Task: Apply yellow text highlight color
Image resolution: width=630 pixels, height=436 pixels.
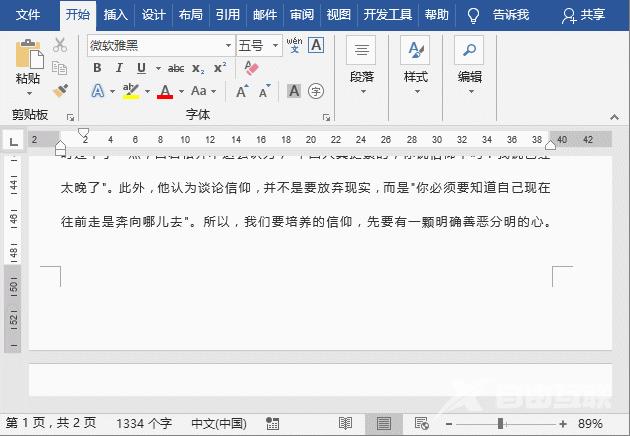Action: [x=131, y=91]
